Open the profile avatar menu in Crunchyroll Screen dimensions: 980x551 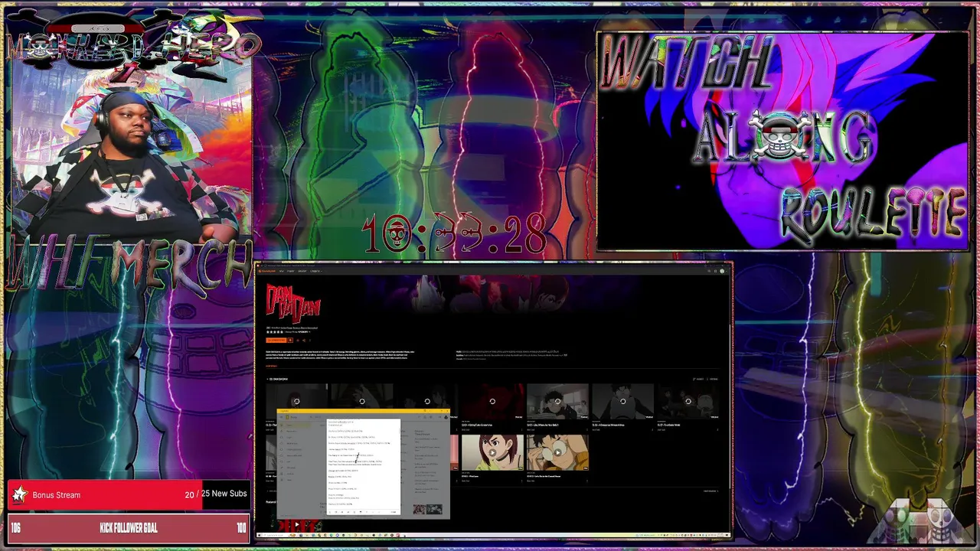pos(722,271)
